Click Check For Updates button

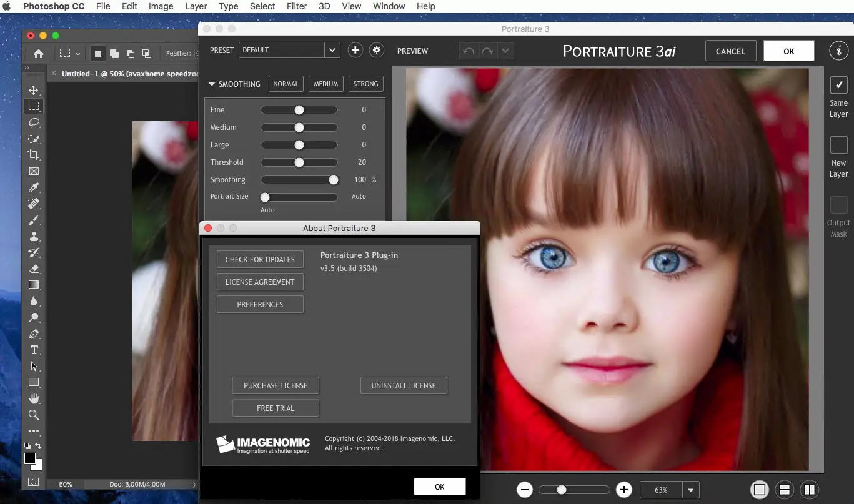click(260, 259)
